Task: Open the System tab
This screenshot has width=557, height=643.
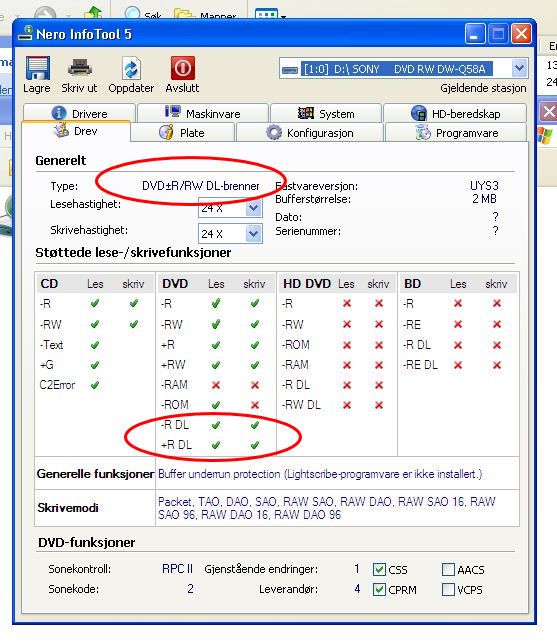Action: (x=326, y=113)
